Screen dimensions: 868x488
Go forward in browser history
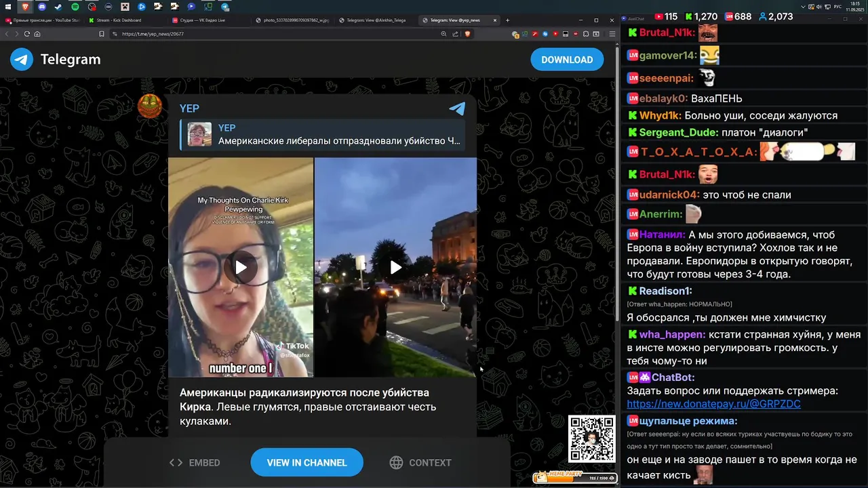(x=17, y=34)
